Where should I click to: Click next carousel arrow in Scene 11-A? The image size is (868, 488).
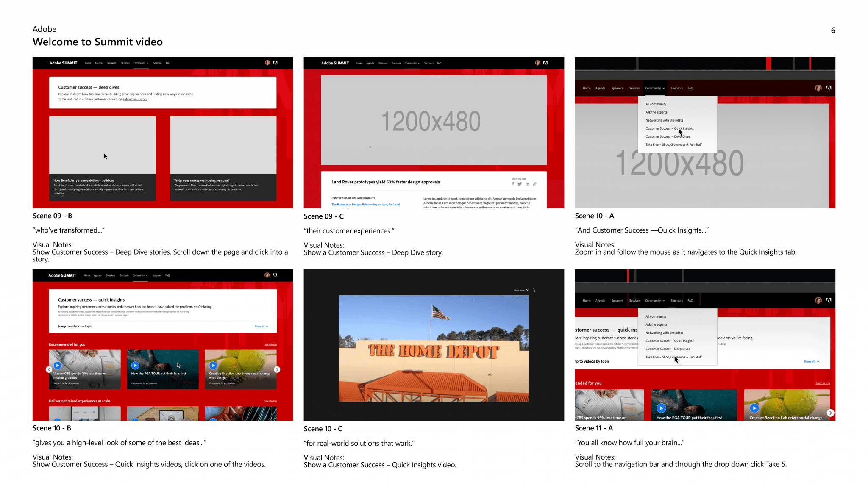(x=831, y=413)
